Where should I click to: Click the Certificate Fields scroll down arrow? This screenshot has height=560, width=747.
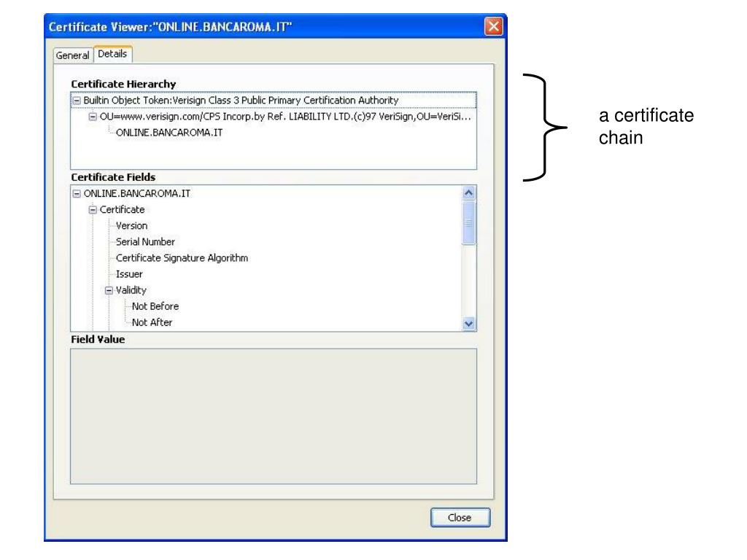click(x=469, y=324)
